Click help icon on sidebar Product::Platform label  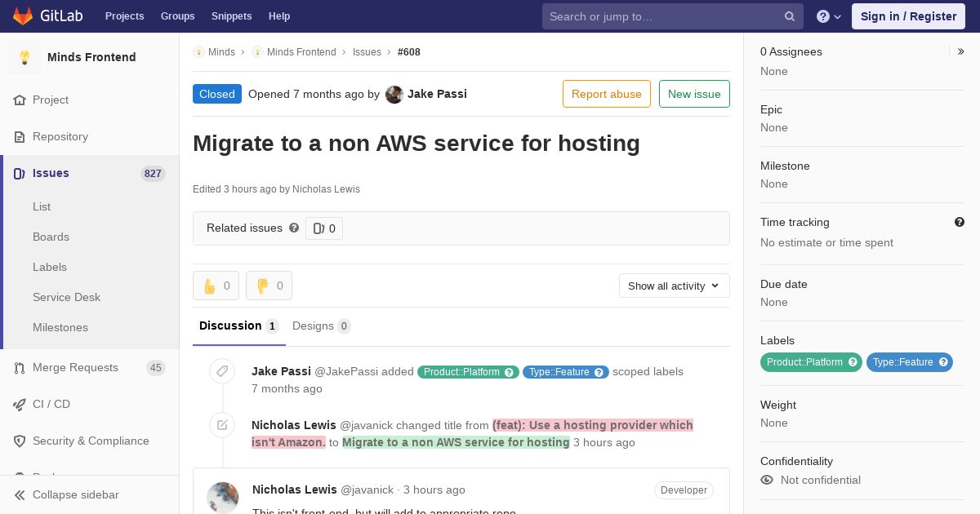coord(853,361)
